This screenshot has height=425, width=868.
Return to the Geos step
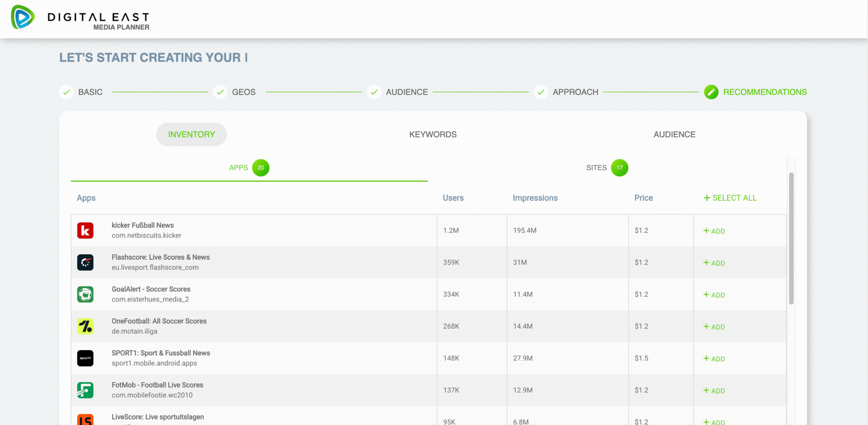(x=243, y=92)
